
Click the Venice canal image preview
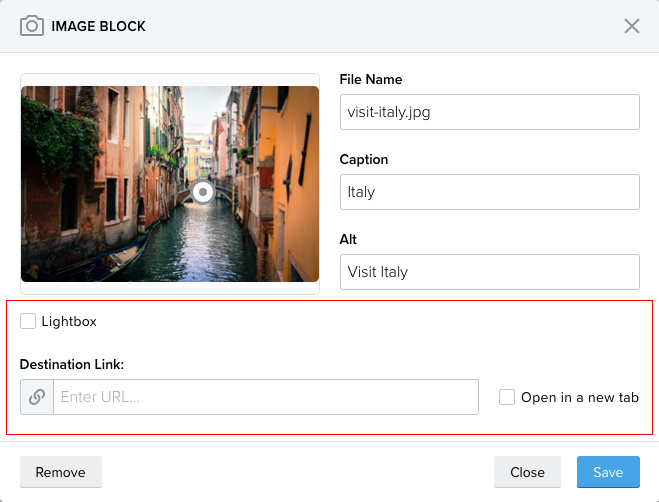[x=170, y=184]
